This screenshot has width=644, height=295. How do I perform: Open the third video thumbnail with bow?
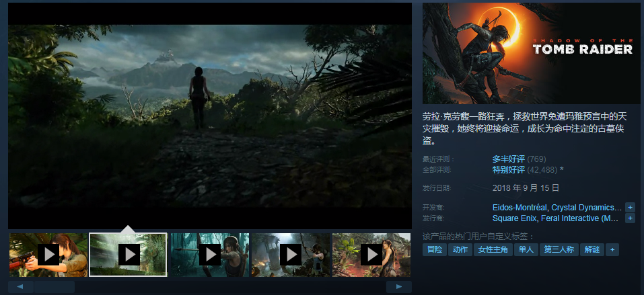click(210, 255)
